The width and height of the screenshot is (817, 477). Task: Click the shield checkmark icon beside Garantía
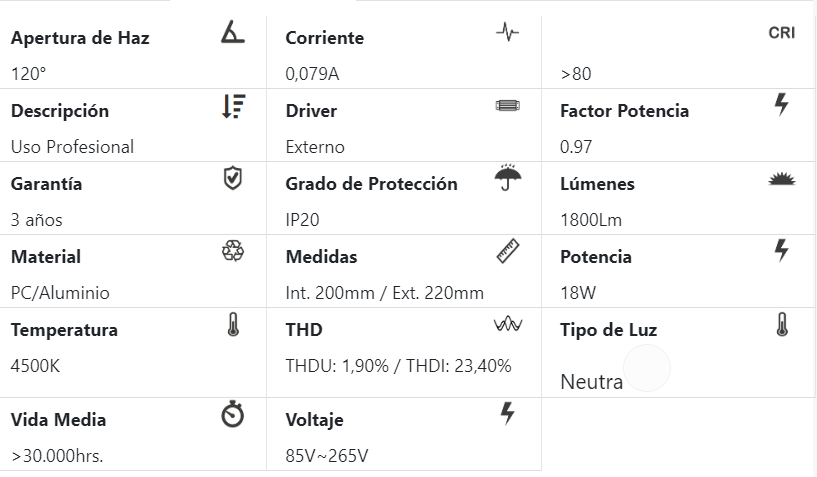tap(232, 179)
